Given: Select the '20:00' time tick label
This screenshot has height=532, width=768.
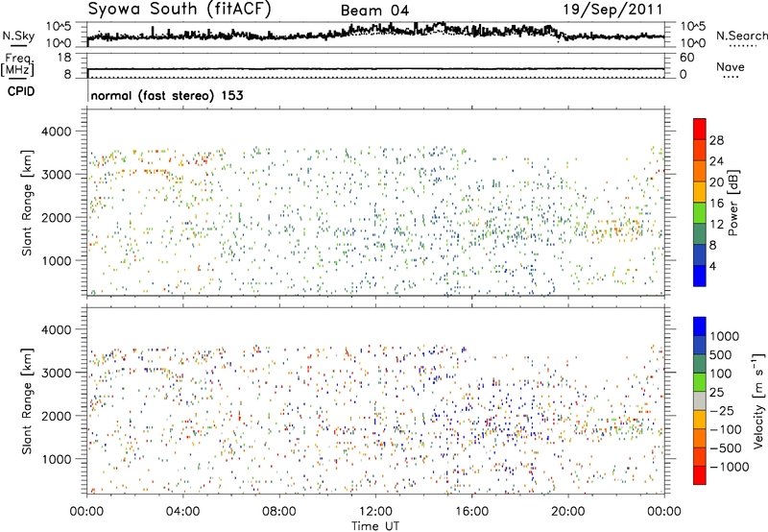Looking at the screenshot, I should [568, 512].
